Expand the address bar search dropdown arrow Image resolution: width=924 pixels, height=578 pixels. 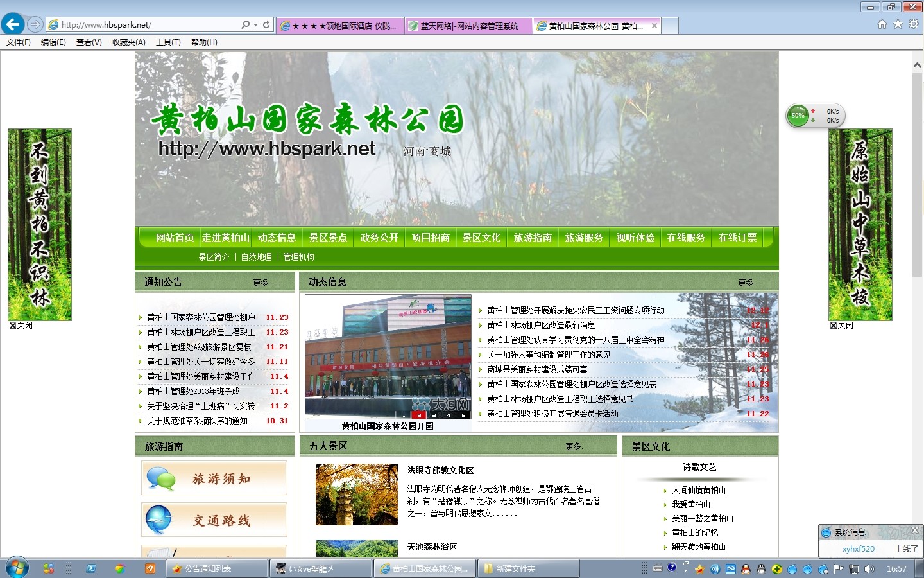click(255, 24)
